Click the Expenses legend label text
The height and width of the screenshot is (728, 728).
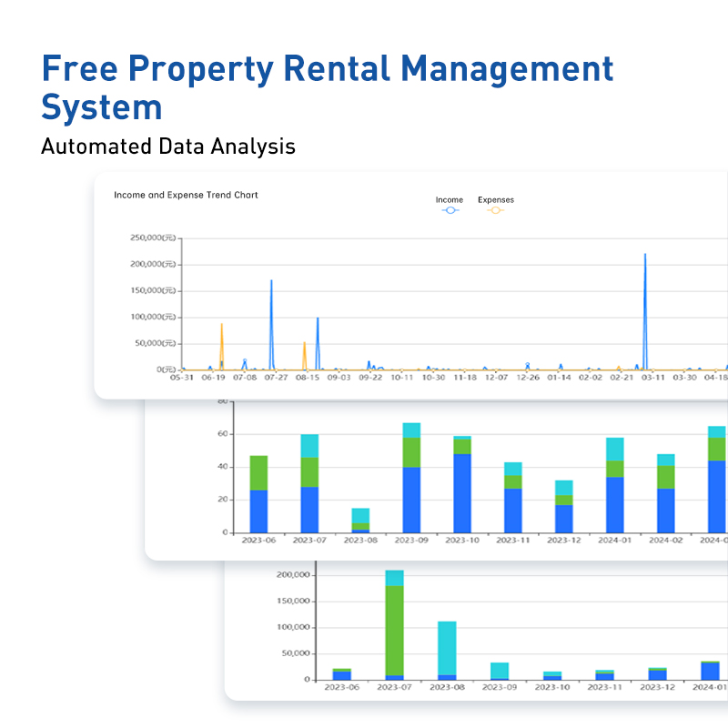[x=495, y=199]
